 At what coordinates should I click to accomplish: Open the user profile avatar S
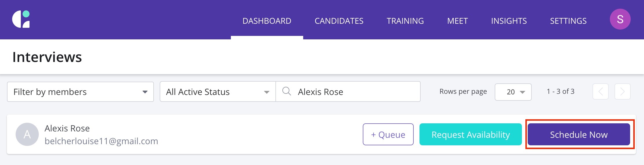pyautogui.click(x=620, y=19)
